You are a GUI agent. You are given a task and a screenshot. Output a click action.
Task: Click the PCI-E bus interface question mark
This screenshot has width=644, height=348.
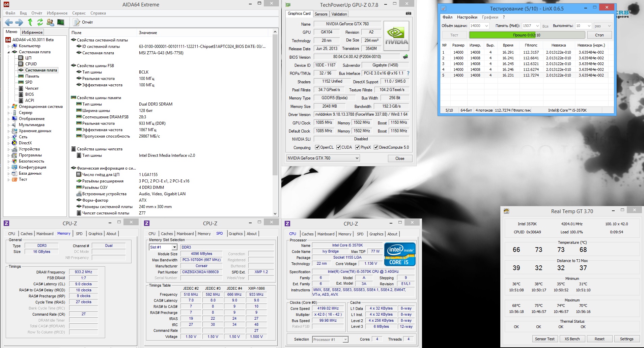[x=408, y=73]
